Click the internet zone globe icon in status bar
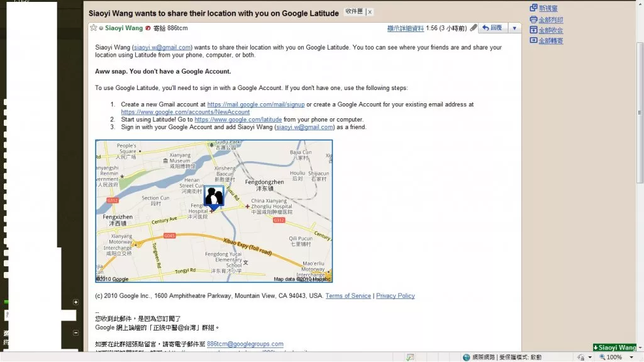644x362 pixels. click(466, 357)
